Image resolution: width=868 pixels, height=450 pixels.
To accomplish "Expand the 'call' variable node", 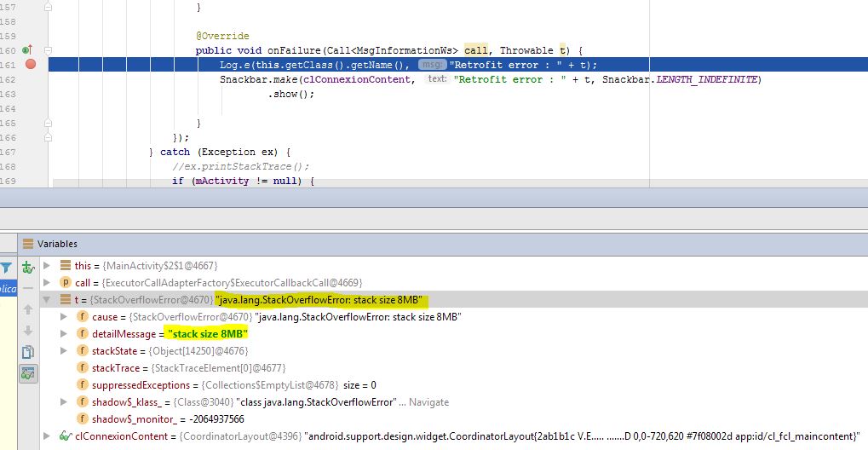I will [47, 283].
